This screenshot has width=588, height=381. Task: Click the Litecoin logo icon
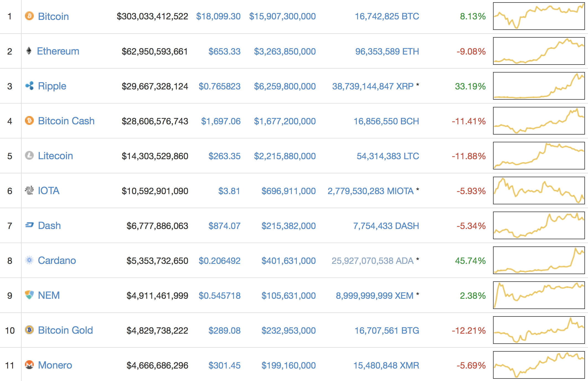pyautogui.click(x=29, y=156)
